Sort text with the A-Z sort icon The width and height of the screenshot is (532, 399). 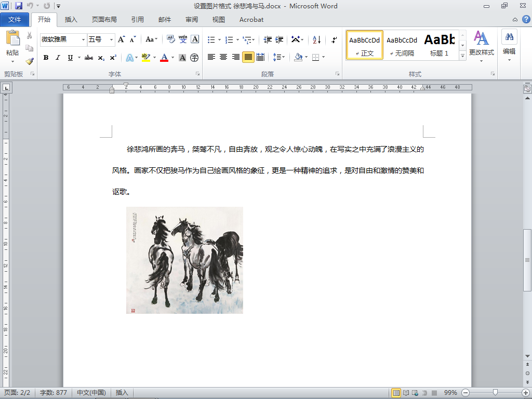316,39
